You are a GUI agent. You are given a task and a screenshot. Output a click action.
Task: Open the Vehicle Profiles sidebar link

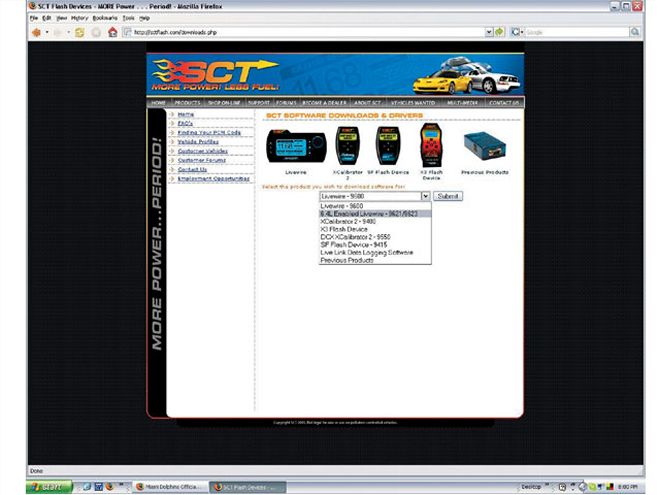coord(198,142)
